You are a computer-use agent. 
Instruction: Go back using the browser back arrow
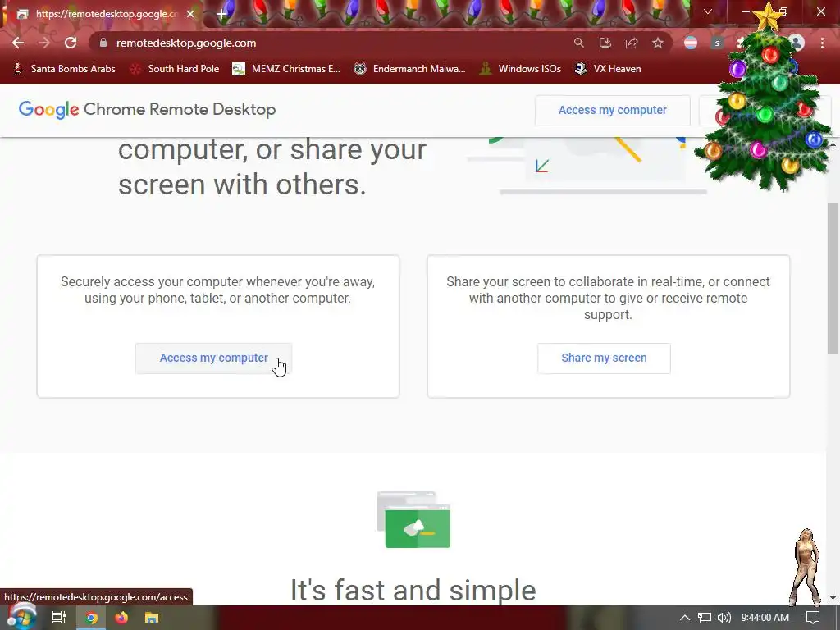tap(18, 43)
